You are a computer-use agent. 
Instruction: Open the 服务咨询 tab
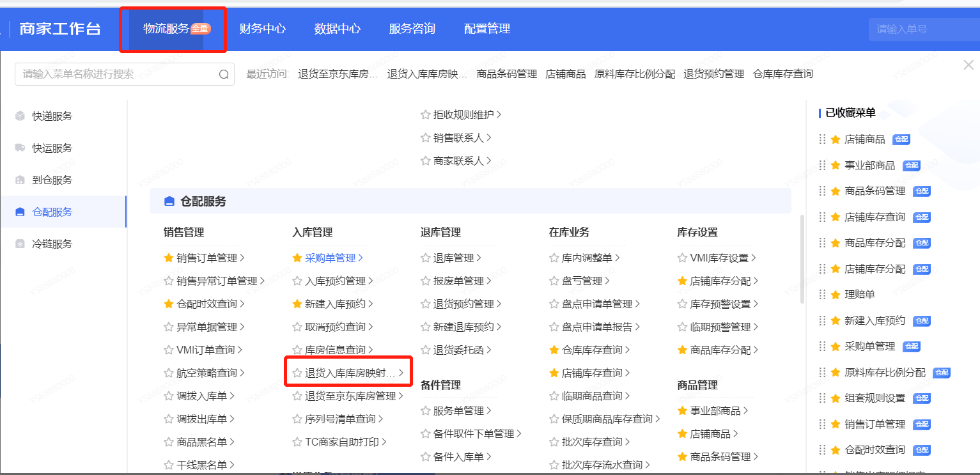(x=412, y=29)
